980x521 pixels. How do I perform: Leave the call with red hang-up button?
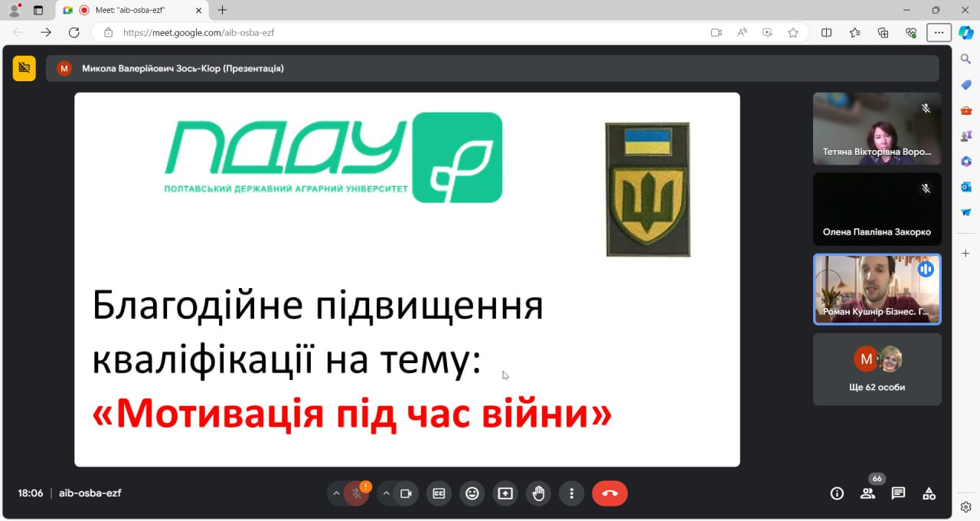[609, 493]
